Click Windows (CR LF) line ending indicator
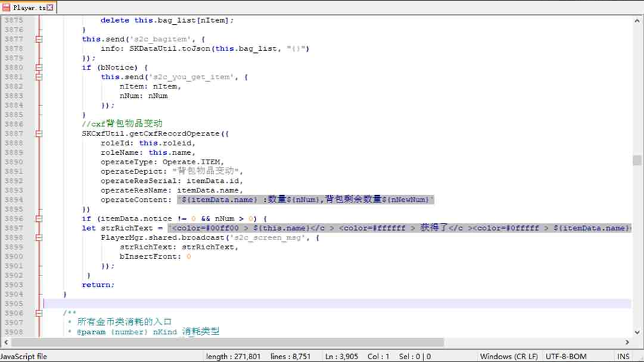 coord(508,357)
